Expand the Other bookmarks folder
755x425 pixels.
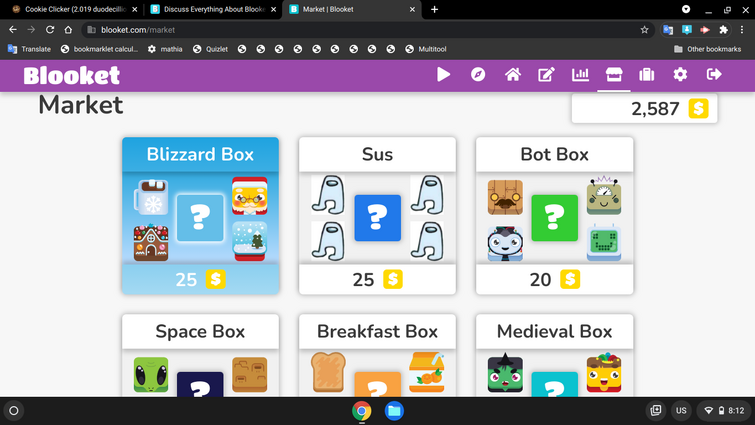coord(707,49)
